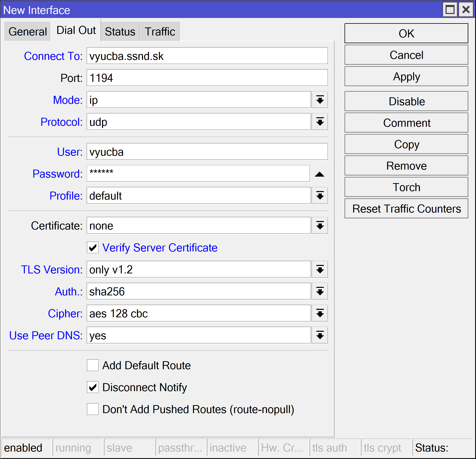Open the Use Peer DNS dropdown

click(320, 335)
